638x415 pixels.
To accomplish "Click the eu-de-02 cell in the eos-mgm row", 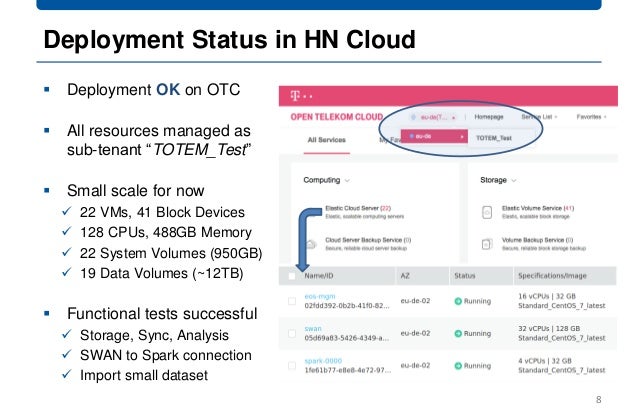I will [x=415, y=301].
